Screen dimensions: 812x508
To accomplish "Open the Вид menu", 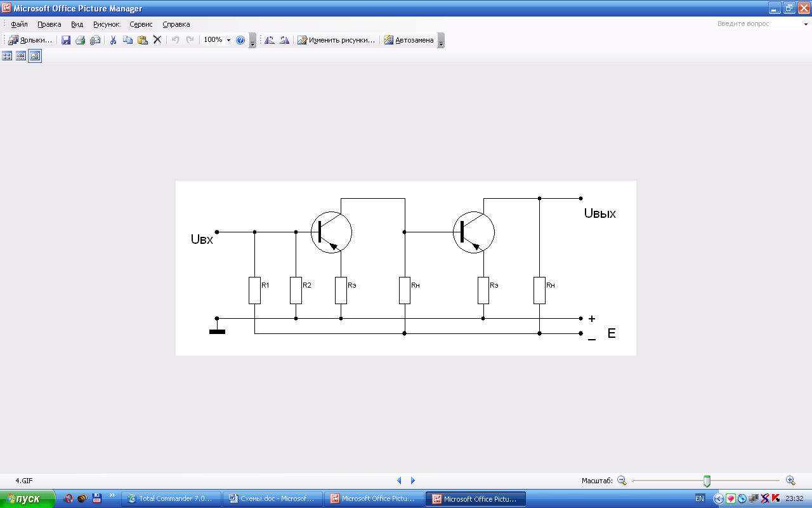I will click(x=77, y=24).
